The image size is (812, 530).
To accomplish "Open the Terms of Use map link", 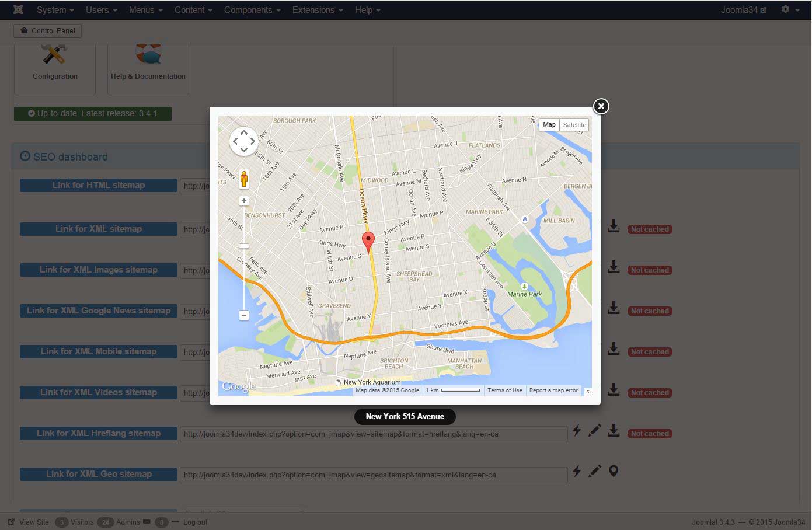I will [505, 390].
